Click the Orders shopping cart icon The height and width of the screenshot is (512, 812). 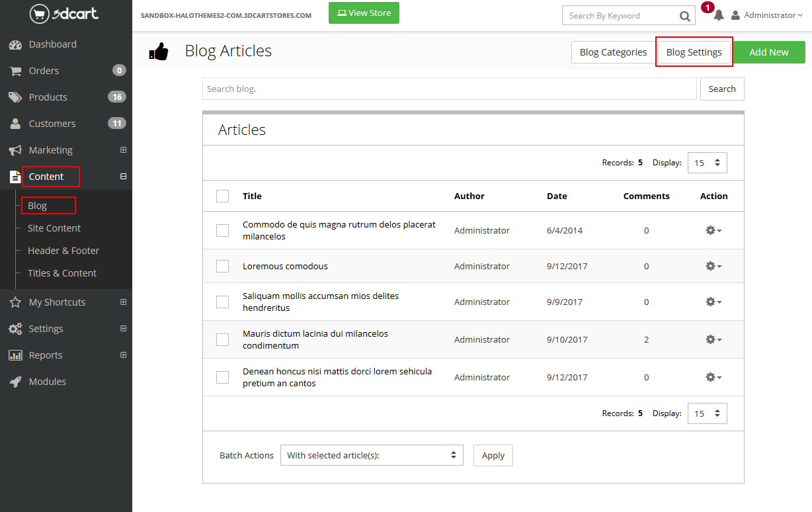pos(15,71)
